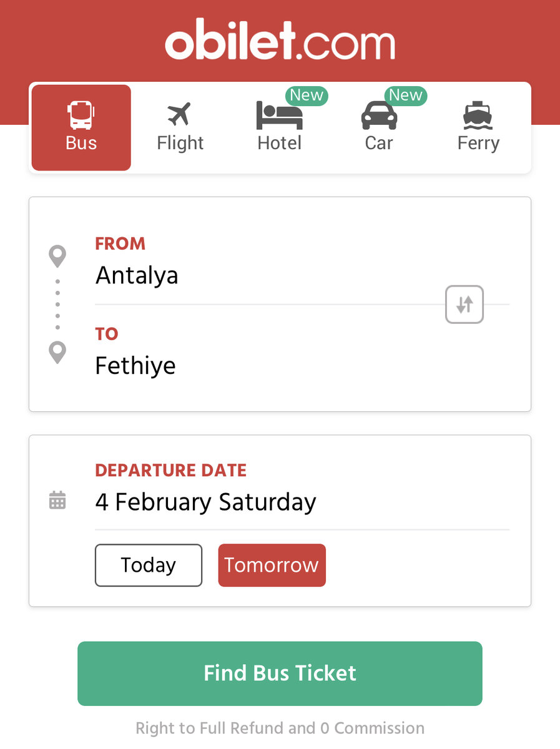Switch to the Flight tab label
The image size is (560, 749).
click(x=180, y=143)
